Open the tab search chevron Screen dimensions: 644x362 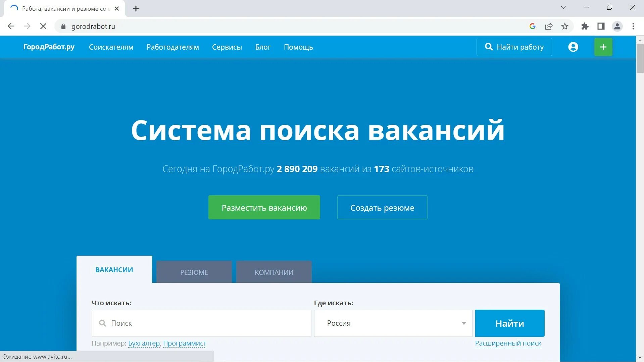563,7
